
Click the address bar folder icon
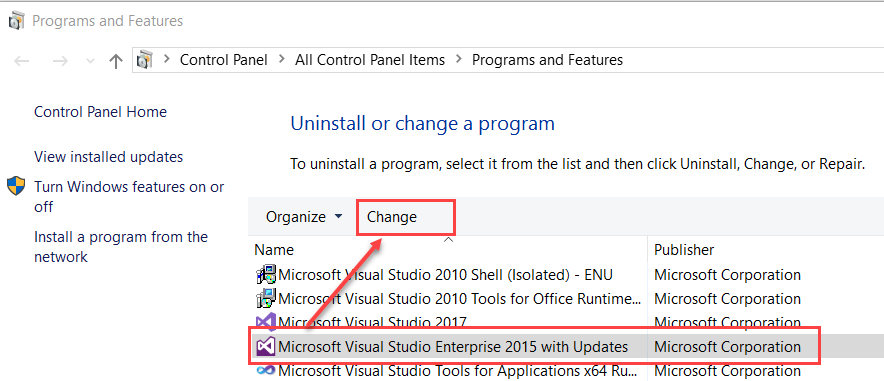[x=145, y=60]
